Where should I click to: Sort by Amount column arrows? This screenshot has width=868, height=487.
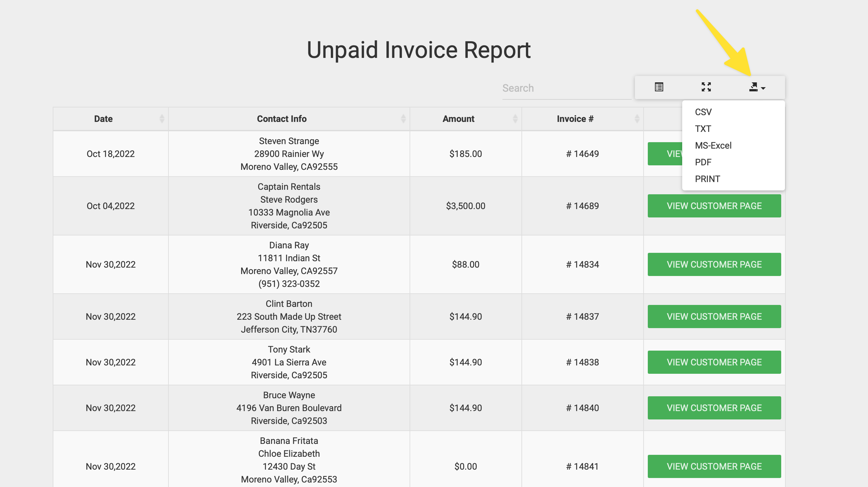pos(515,119)
